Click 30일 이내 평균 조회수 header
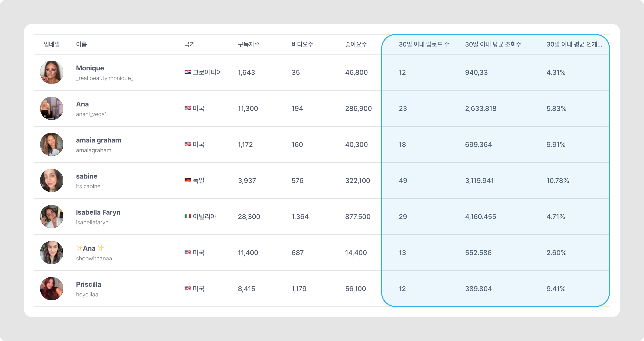 tap(493, 44)
